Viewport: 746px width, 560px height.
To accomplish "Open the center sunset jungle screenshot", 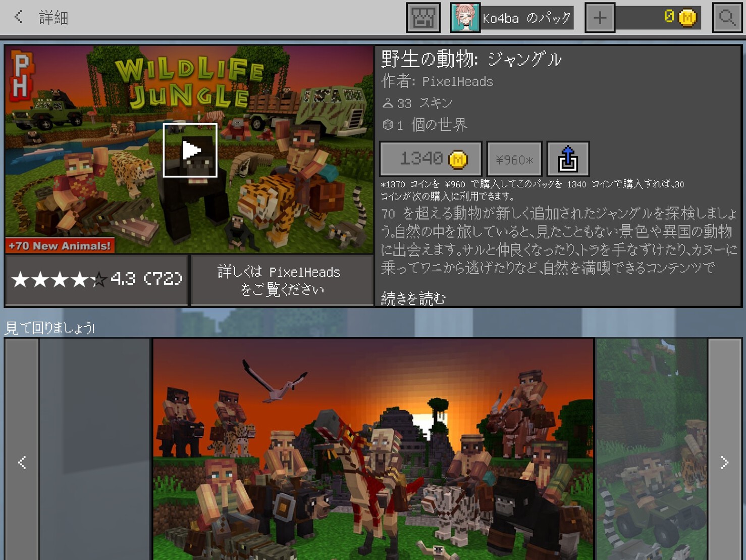I will pyautogui.click(x=373, y=449).
